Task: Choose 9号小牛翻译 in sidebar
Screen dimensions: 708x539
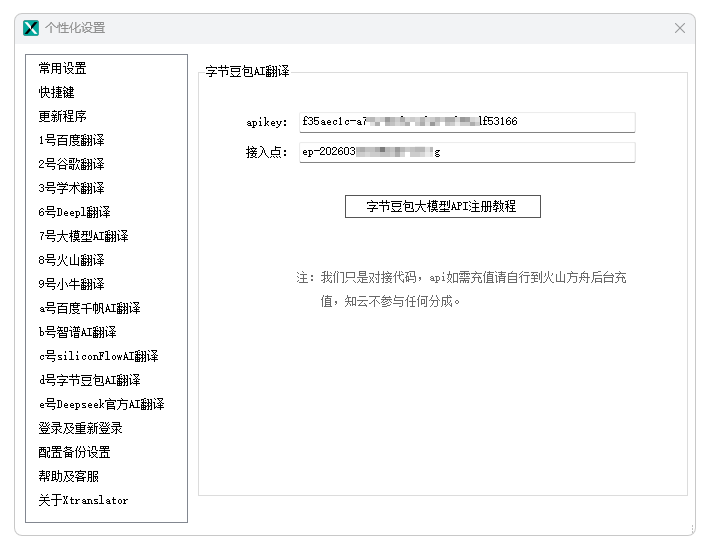Action: [x=71, y=284]
